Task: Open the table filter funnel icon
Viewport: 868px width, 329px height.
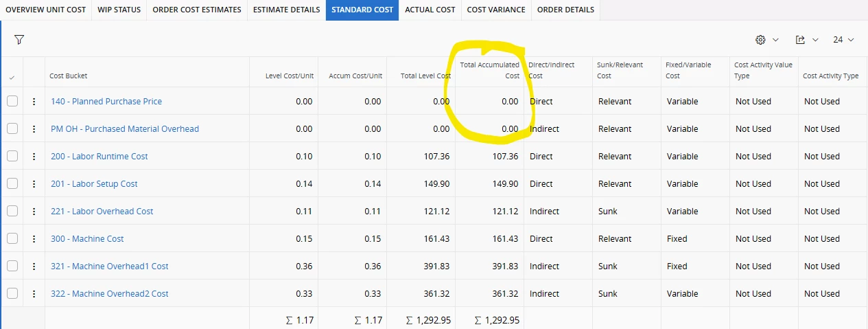Action: click(x=19, y=40)
